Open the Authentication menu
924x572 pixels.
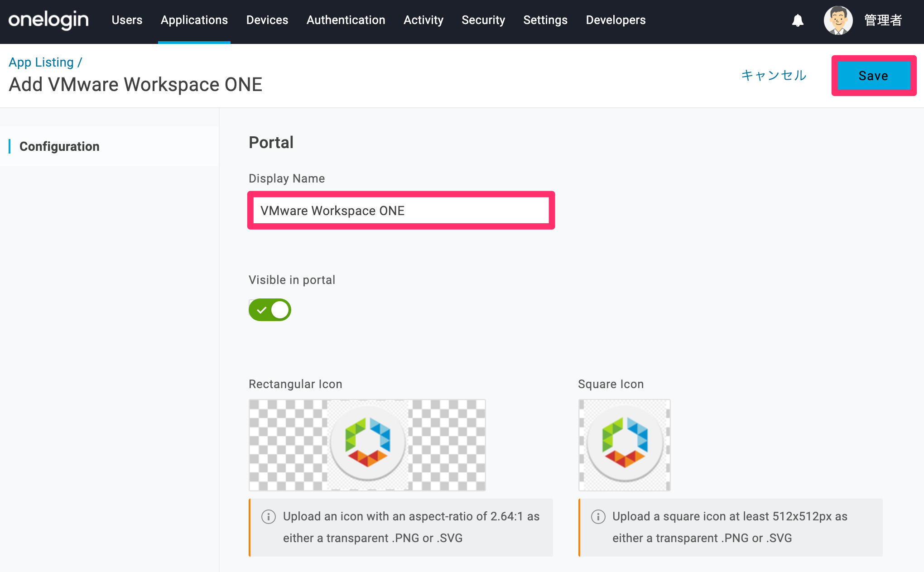pyautogui.click(x=346, y=20)
